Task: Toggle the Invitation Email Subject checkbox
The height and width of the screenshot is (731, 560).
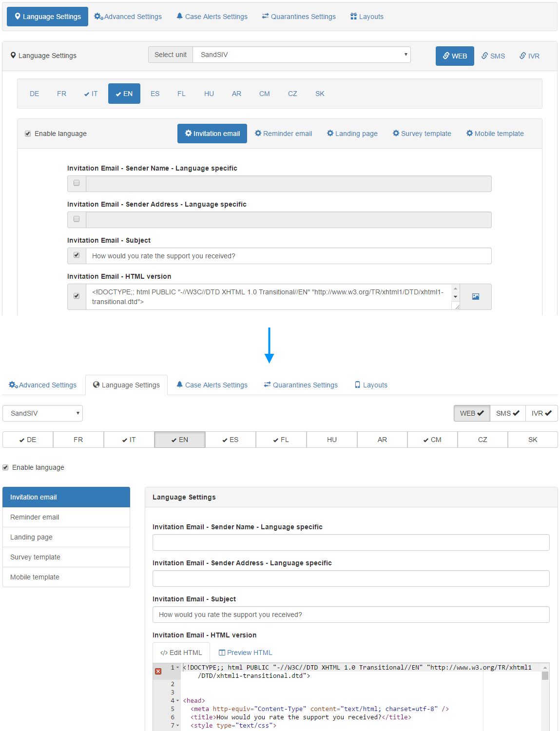Action: click(77, 255)
